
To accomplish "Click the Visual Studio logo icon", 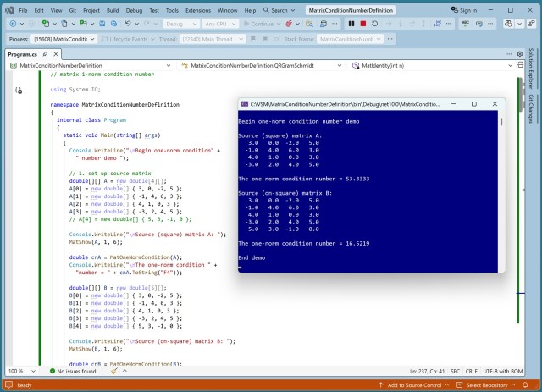I will click(x=9, y=10).
